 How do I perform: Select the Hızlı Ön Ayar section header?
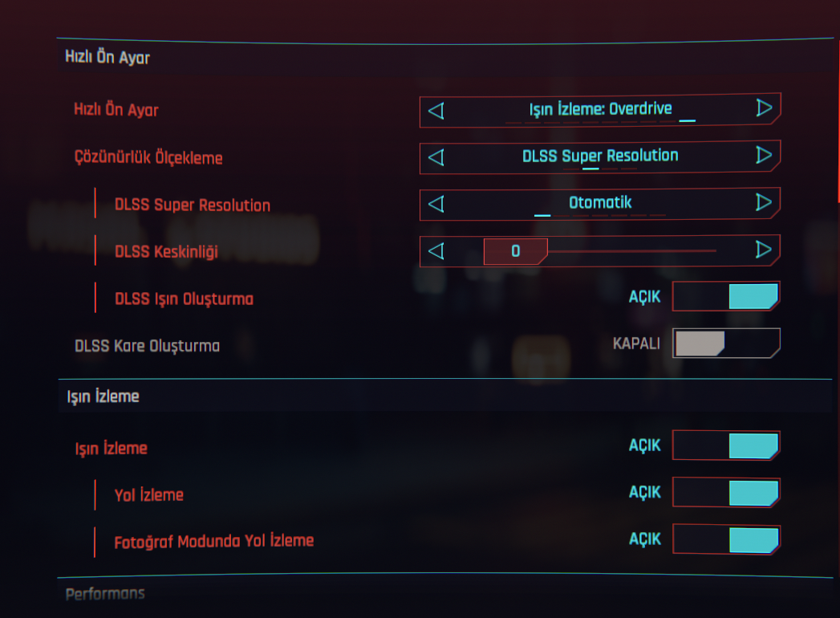[x=108, y=58]
